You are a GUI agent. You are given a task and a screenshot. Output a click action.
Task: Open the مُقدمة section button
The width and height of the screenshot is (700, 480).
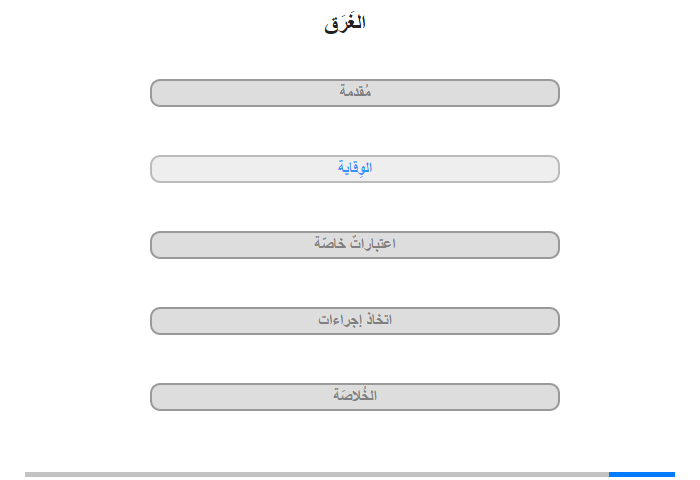click(x=354, y=93)
